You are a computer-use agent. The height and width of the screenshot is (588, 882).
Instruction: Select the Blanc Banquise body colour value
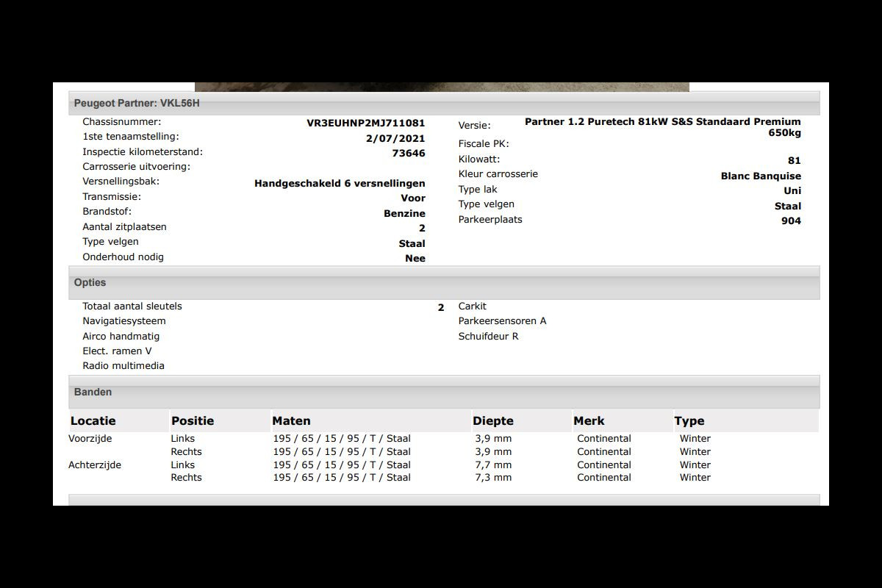761,176
